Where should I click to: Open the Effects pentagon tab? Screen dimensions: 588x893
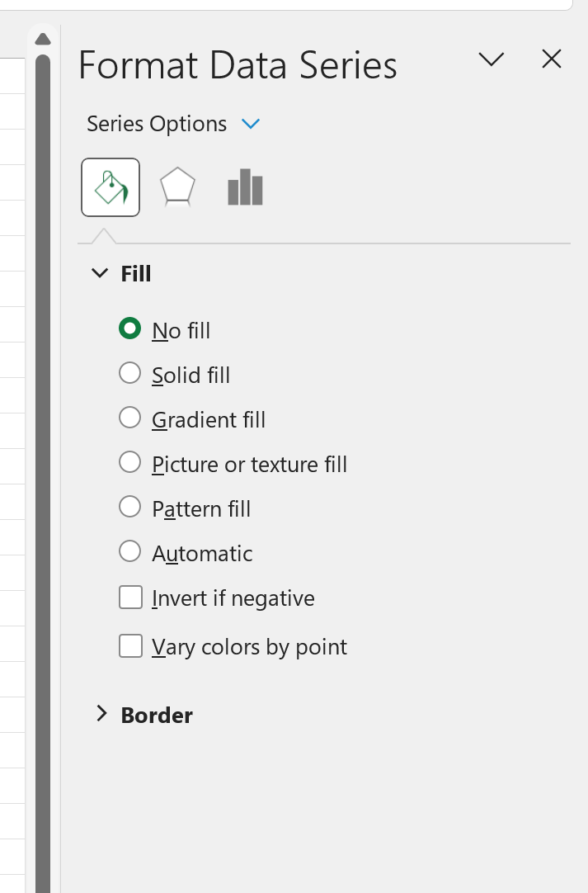click(177, 187)
